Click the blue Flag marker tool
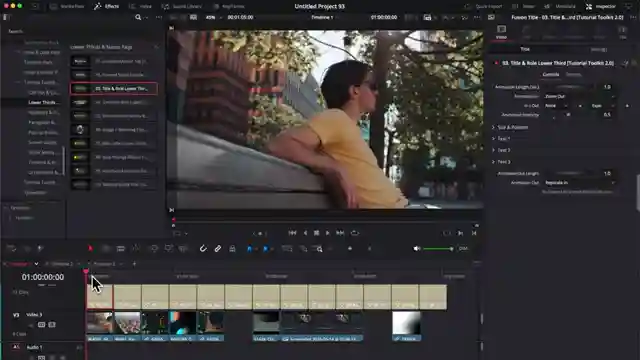This screenshot has width=640, height=360. coord(249,249)
